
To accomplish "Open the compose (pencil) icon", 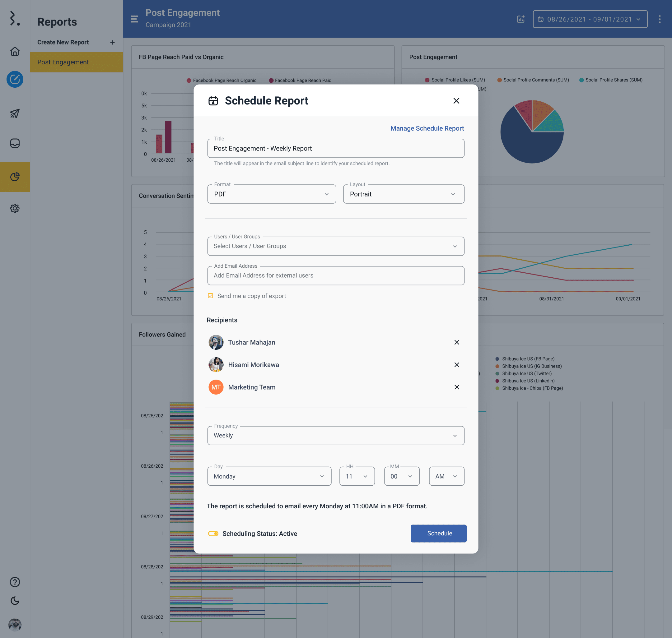I will (x=15, y=79).
